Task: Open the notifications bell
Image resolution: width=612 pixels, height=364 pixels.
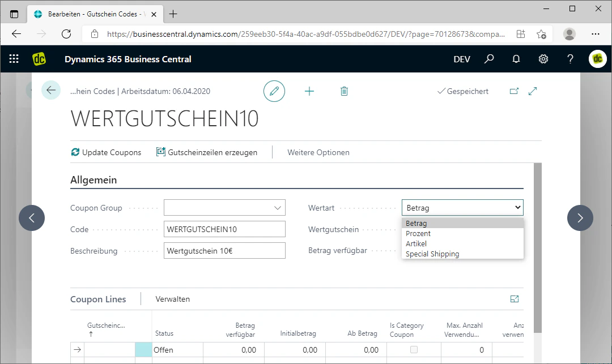Action: click(x=516, y=59)
